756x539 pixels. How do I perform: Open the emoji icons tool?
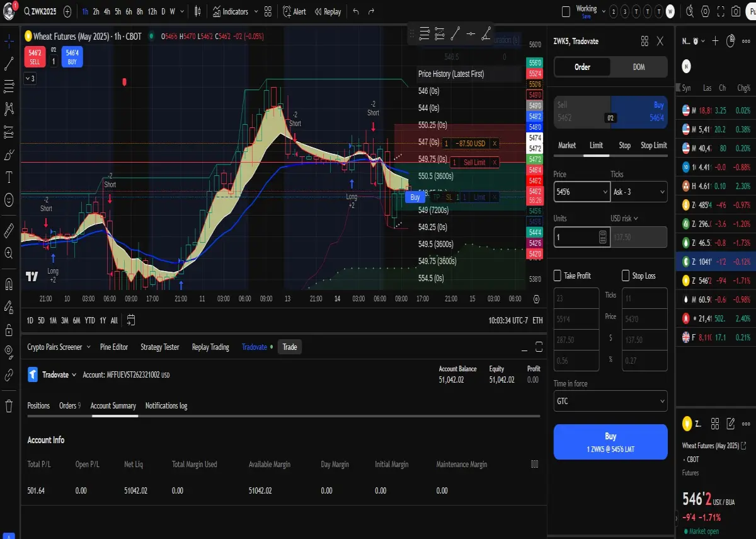(9, 200)
